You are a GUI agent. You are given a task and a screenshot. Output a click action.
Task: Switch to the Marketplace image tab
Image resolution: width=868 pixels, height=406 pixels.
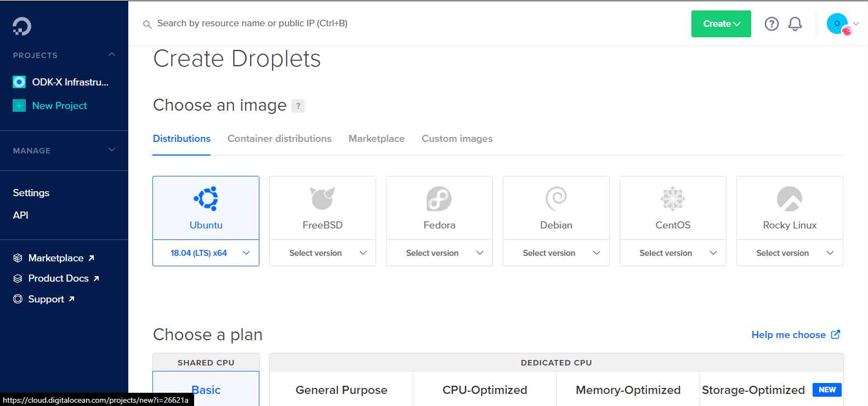pos(377,139)
